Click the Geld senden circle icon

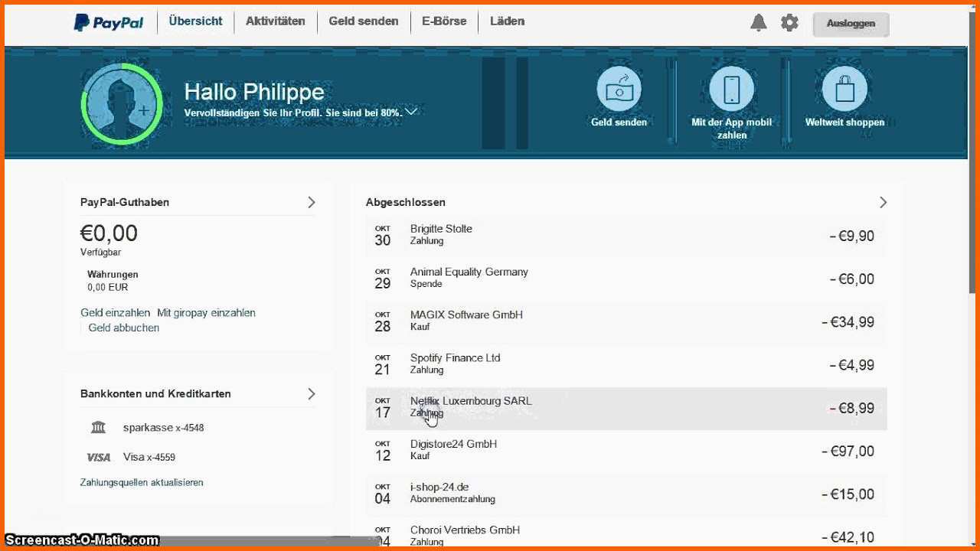point(619,89)
